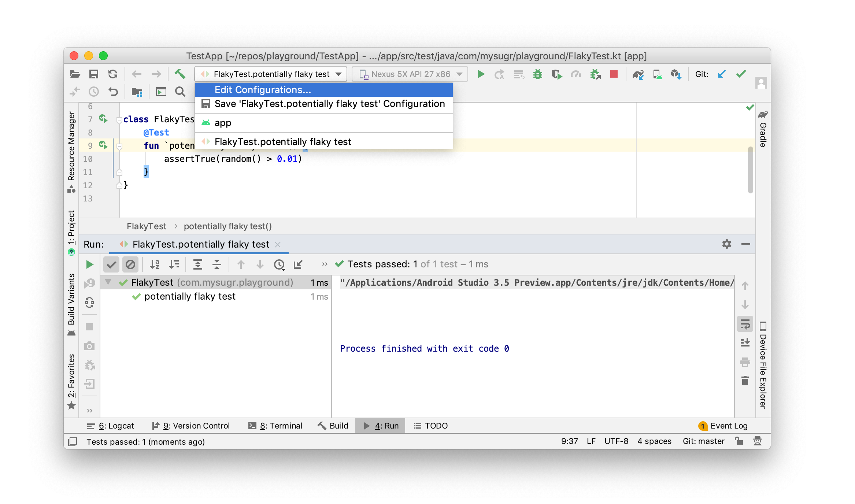
Task: Fold the class FlakyTest code block
Action: pos(119,120)
